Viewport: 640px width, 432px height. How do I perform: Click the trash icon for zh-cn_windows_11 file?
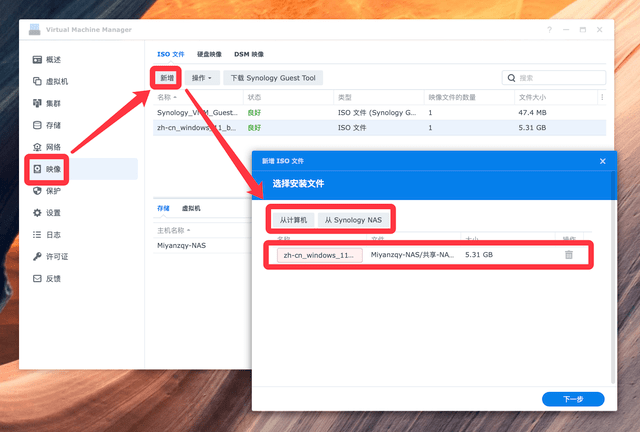coord(569,255)
